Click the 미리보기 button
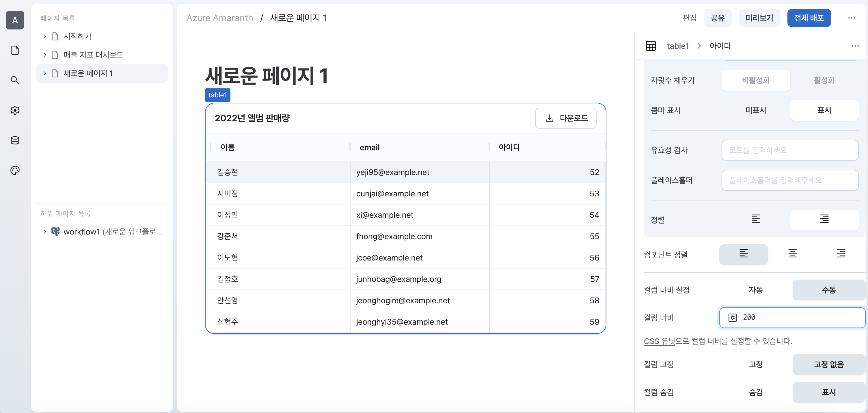 [x=759, y=18]
